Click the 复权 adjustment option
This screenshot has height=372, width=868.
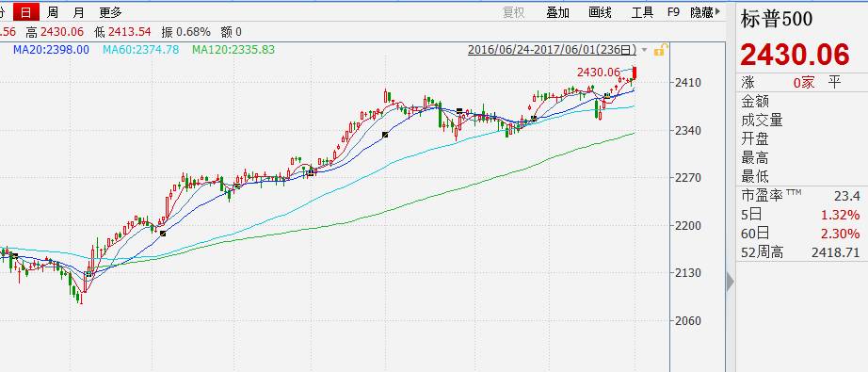pyautogui.click(x=514, y=12)
